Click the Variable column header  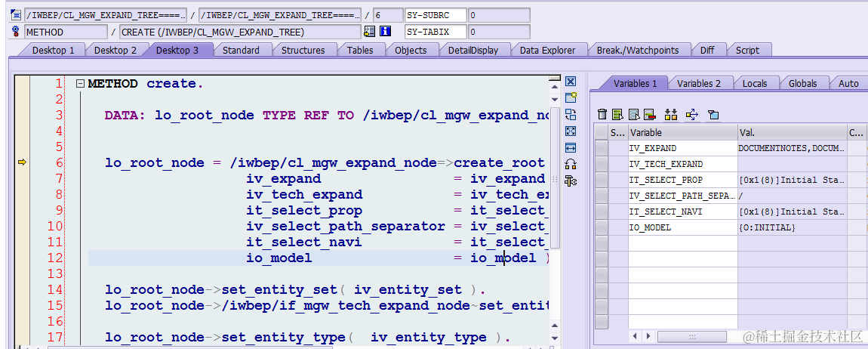point(682,132)
